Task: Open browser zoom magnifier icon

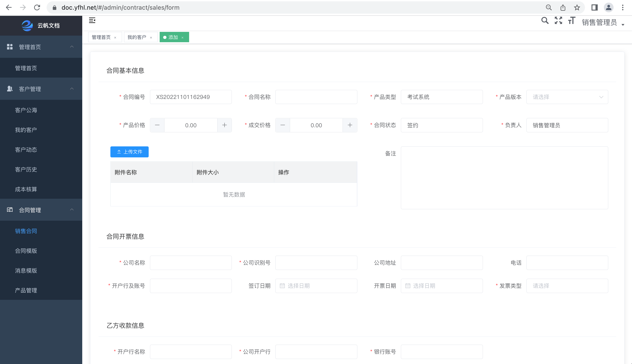Action: [x=548, y=7]
